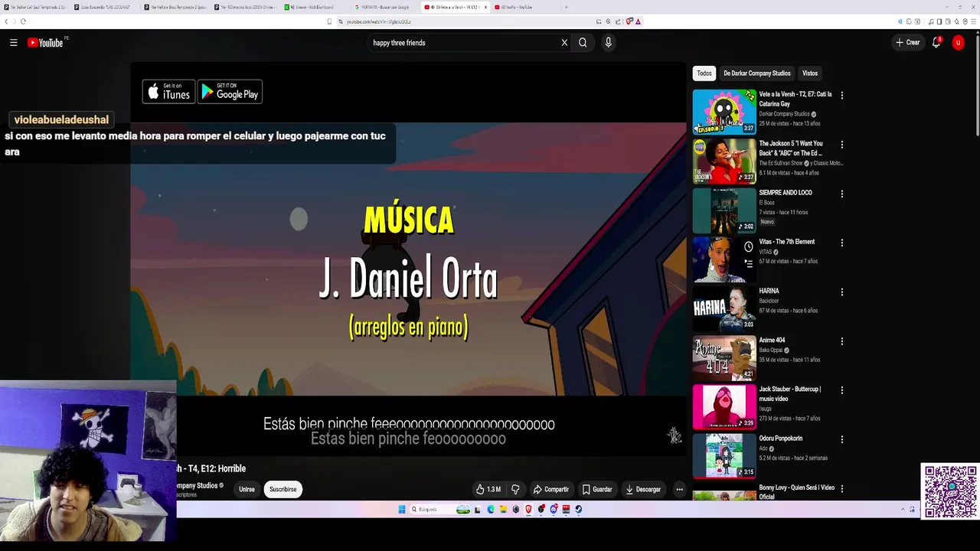Open options for Vitas - The 7th Element
The image size is (980, 551).
[x=842, y=243]
